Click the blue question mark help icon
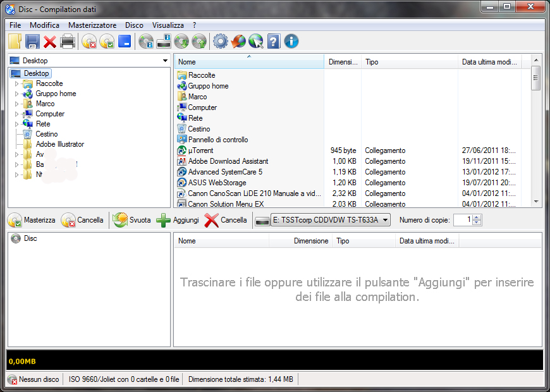Viewport: 550px width, 392px height. pos(273,42)
